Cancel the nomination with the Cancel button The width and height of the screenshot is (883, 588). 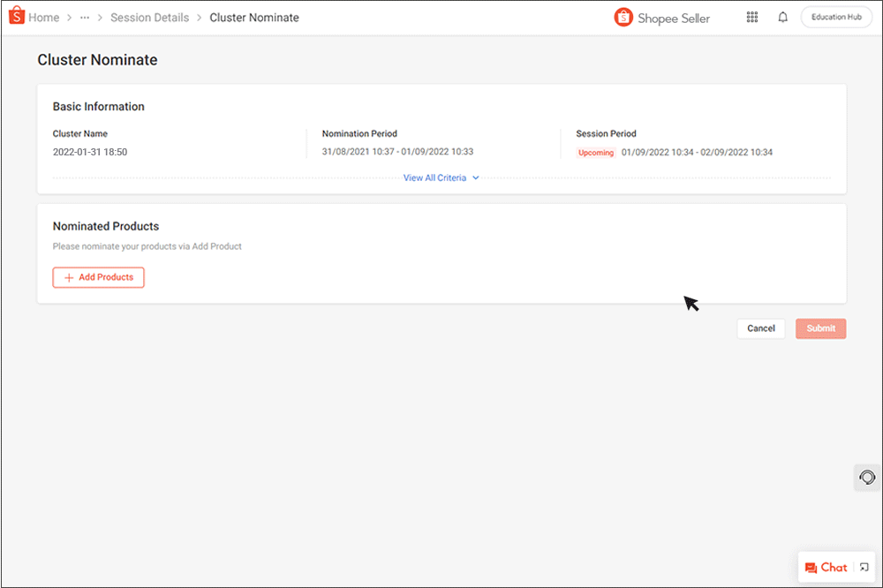[x=760, y=328]
